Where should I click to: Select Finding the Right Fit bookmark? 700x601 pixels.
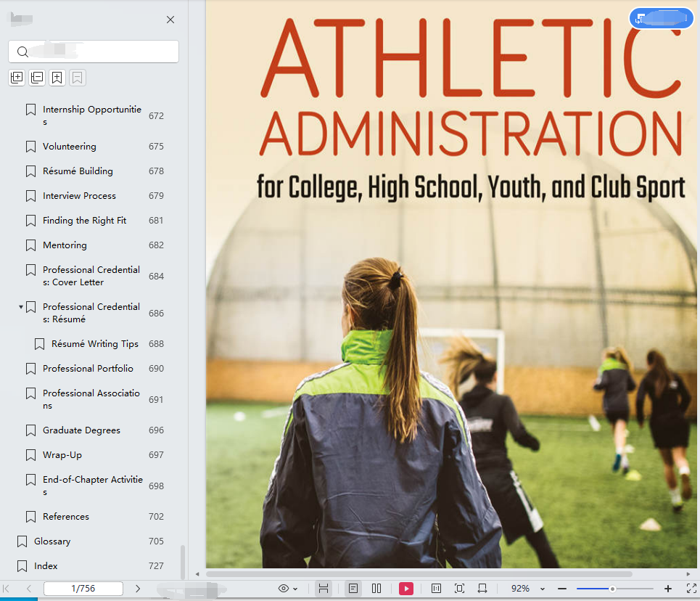[x=84, y=220]
